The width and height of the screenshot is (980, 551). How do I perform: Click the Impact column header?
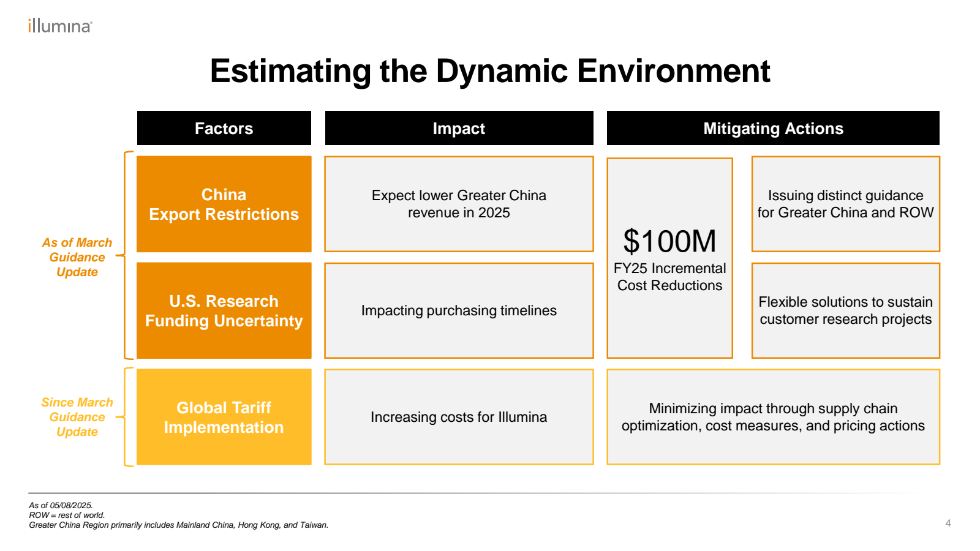459,129
